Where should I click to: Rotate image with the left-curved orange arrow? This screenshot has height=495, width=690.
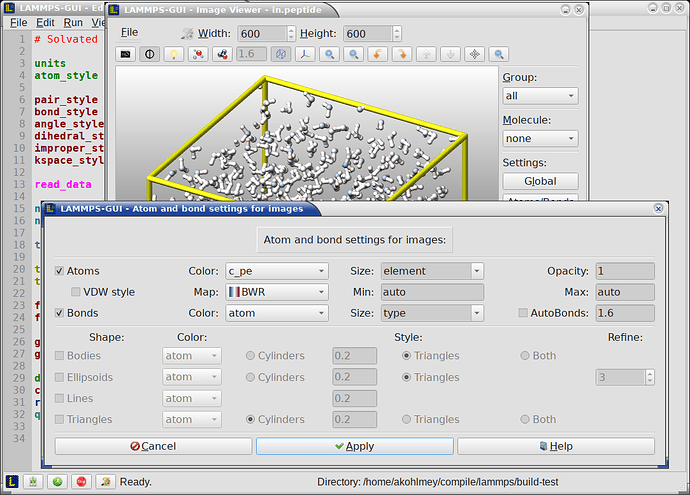click(378, 54)
